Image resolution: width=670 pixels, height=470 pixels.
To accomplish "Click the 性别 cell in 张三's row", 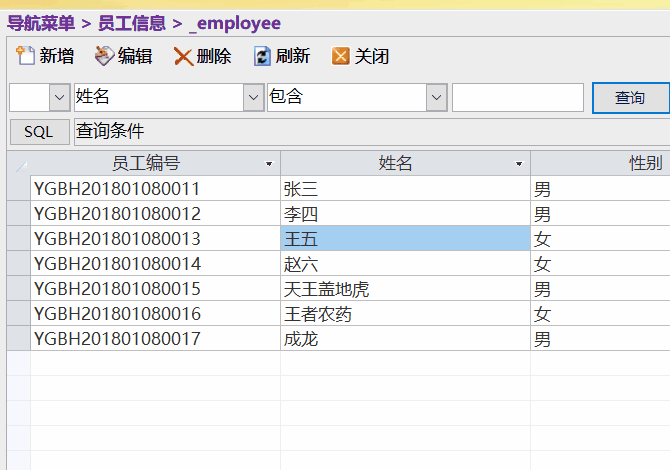I will coord(600,188).
